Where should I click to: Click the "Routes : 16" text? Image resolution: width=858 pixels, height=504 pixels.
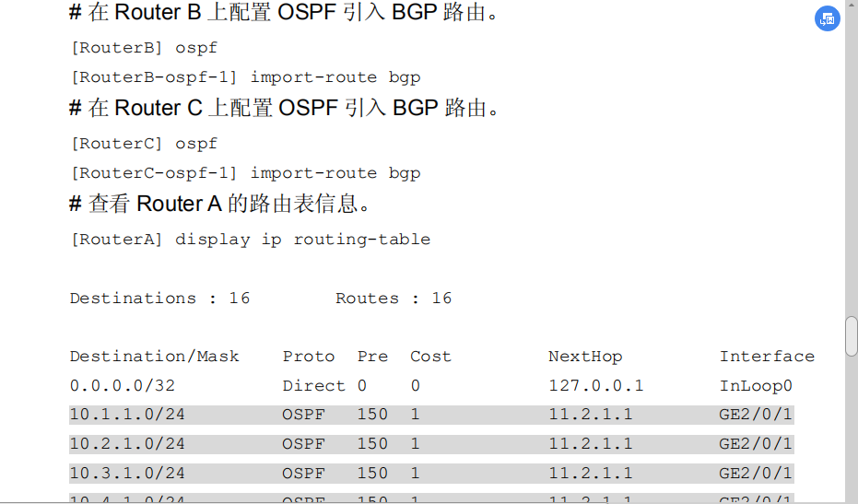394,299
